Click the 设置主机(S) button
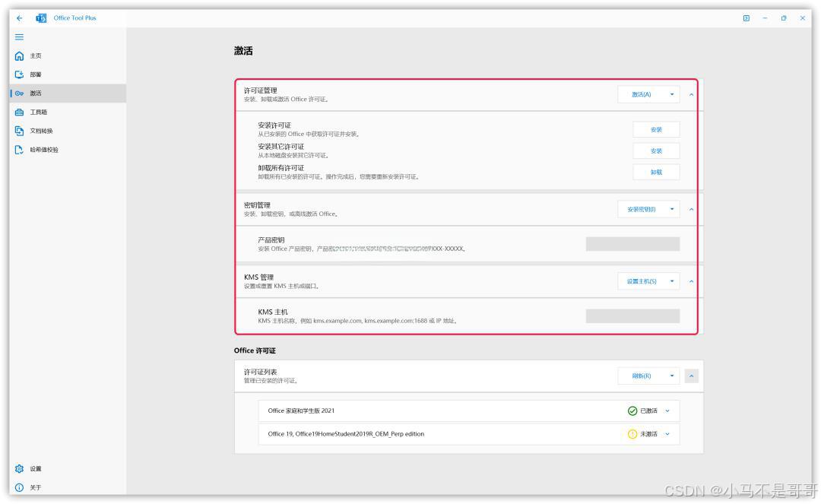 coord(642,281)
